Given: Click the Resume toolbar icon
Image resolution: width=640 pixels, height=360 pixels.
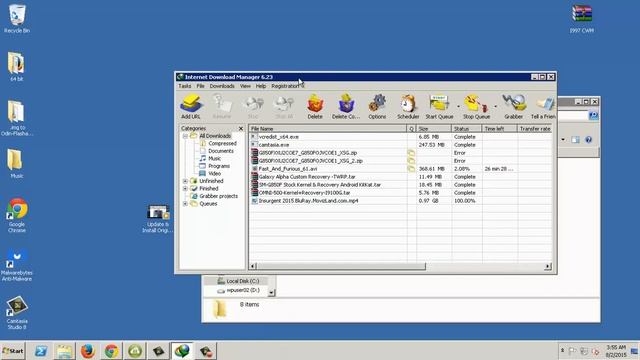Looking at the screenshot, I should (222, 107).
